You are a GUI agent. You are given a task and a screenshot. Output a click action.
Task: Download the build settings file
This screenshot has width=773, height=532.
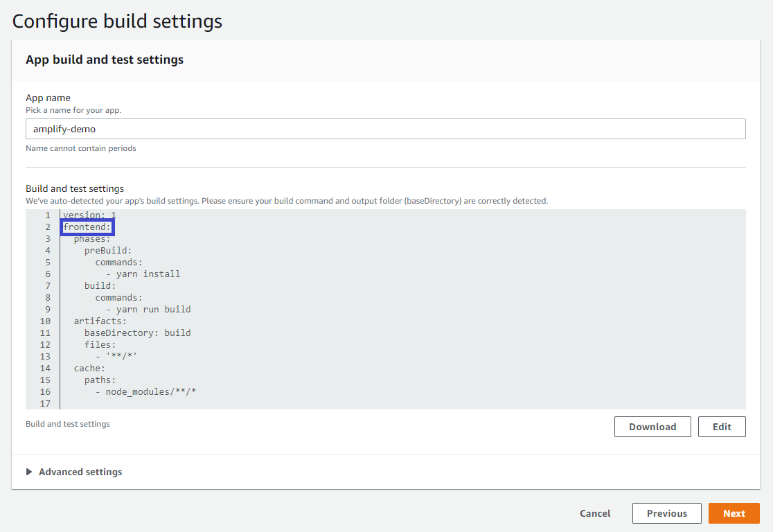[652, 427]
